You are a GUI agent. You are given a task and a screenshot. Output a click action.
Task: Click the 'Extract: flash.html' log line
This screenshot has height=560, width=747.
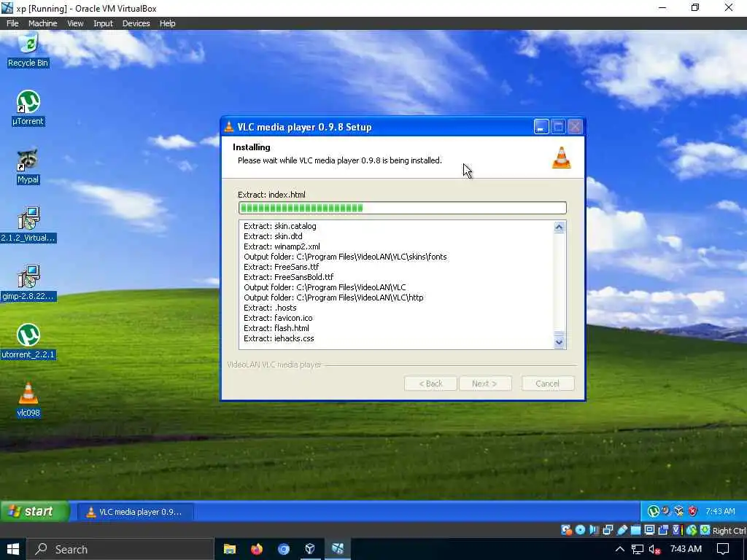tap(276, 328)
